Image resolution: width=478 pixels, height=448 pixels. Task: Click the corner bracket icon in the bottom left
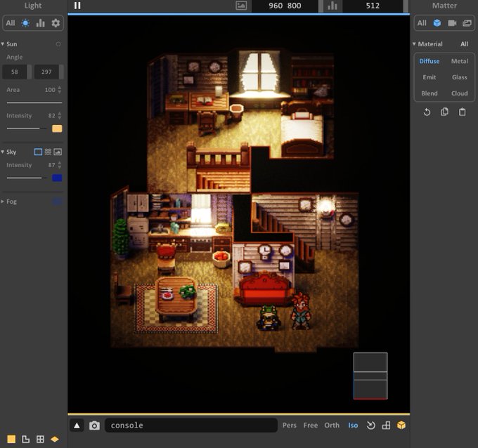(x=25, y=439)
